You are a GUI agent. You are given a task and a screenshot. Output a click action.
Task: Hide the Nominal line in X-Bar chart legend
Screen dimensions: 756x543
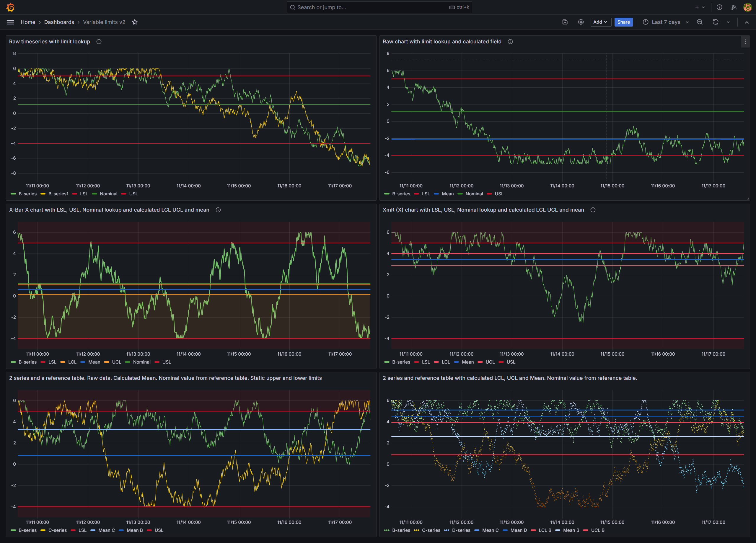tap(142, 362)
